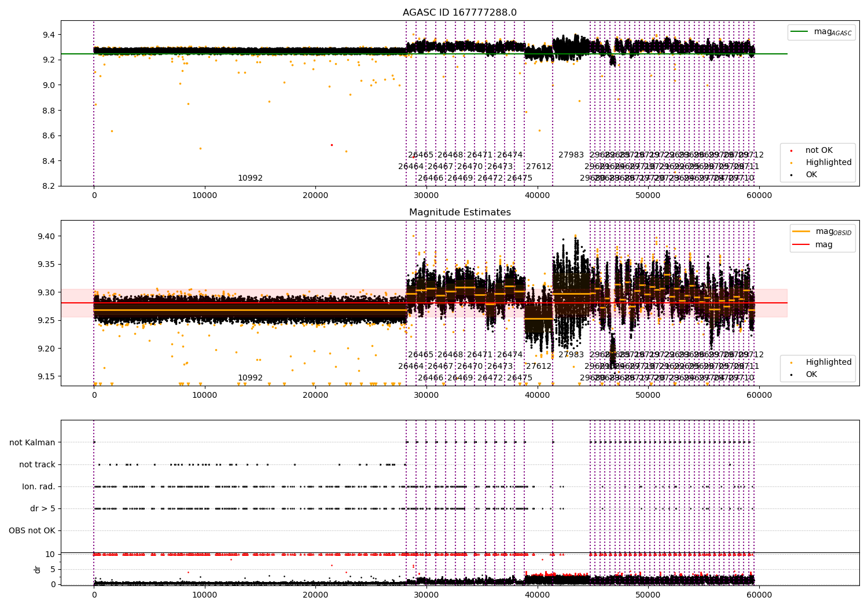Click 'OK' in the Magnitude Estimates legend

[x=811, y=375]
